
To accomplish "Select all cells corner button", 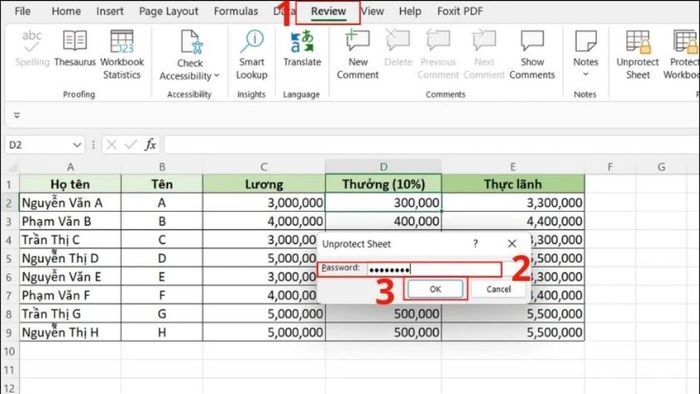I will 12,167.
